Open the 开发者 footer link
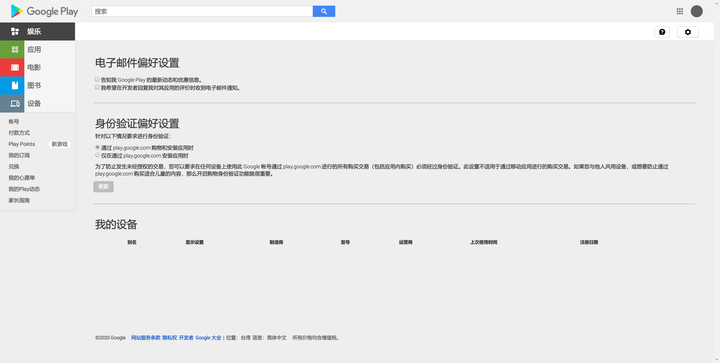 [186, 338]
